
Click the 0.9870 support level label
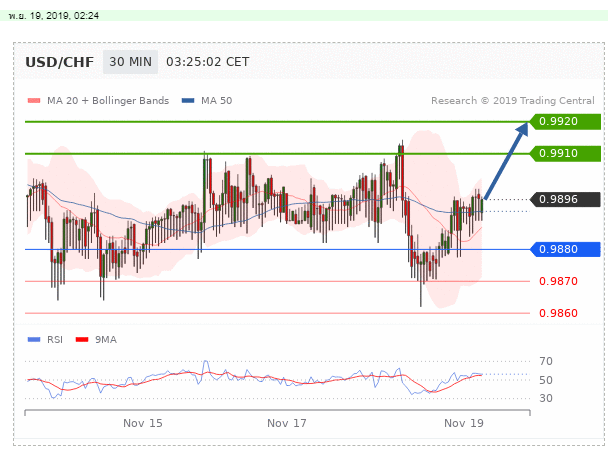[558, 281]
